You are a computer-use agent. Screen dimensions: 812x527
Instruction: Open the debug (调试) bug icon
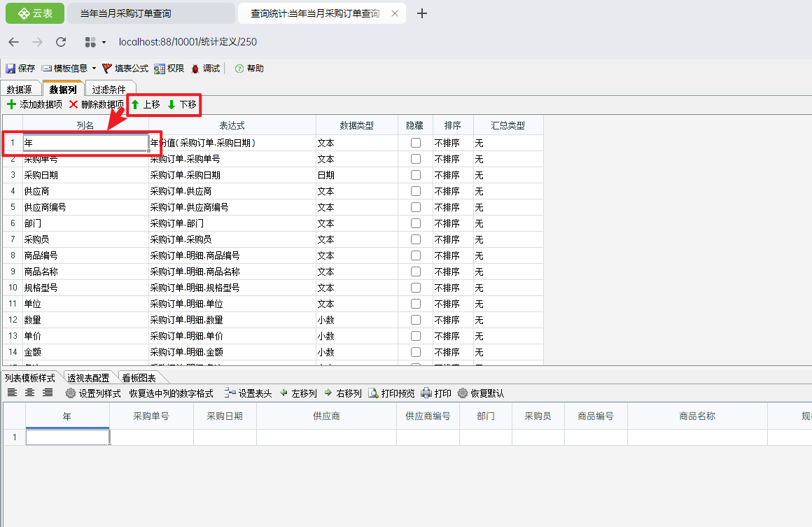pyautogui.click(x=195, y=69)
